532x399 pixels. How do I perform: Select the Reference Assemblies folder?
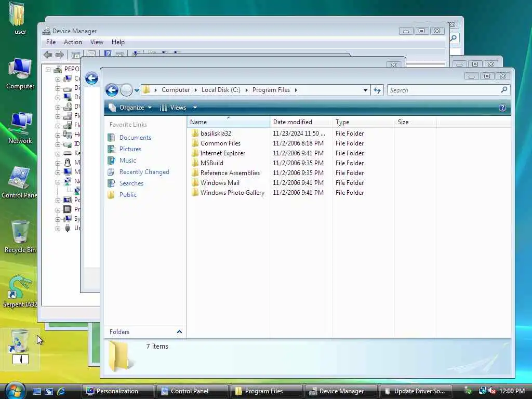coord(230,172)
